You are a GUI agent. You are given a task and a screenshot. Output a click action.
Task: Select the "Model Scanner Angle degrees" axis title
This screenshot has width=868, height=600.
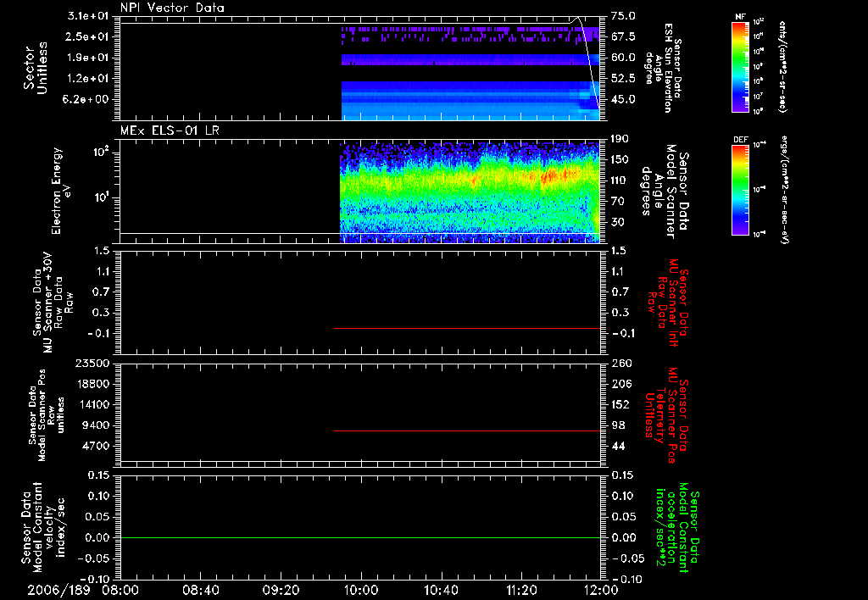tap(665, 192)
